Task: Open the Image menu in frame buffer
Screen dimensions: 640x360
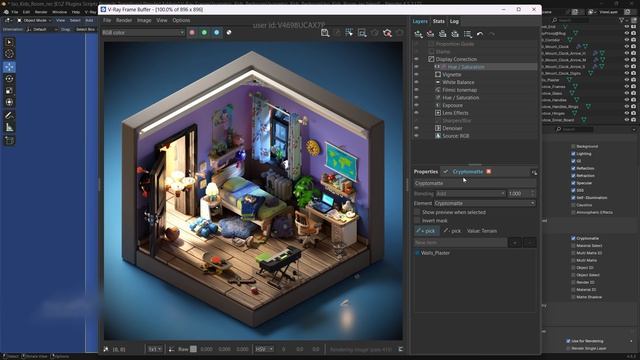Action: point(144,20)
